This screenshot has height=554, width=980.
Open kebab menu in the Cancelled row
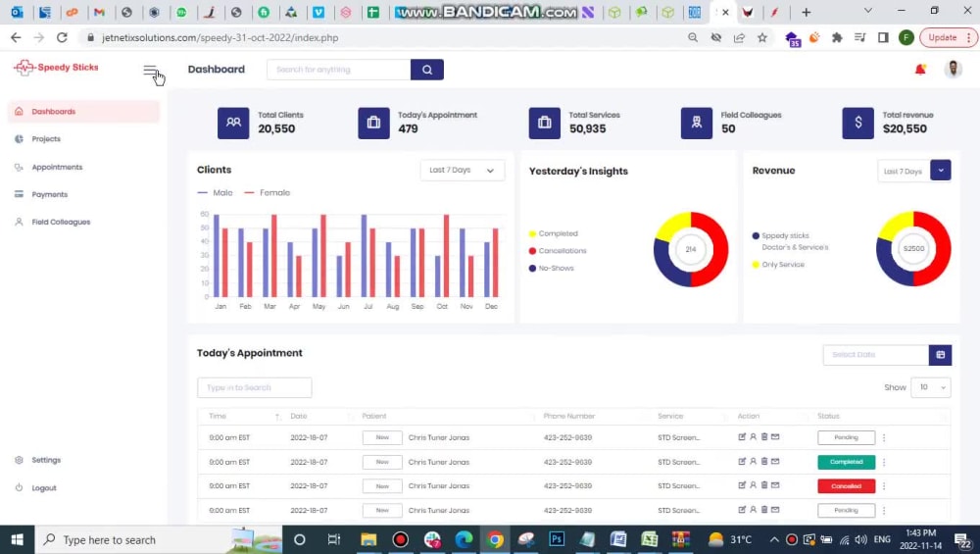pyautogui.click(x=884, y=486)
